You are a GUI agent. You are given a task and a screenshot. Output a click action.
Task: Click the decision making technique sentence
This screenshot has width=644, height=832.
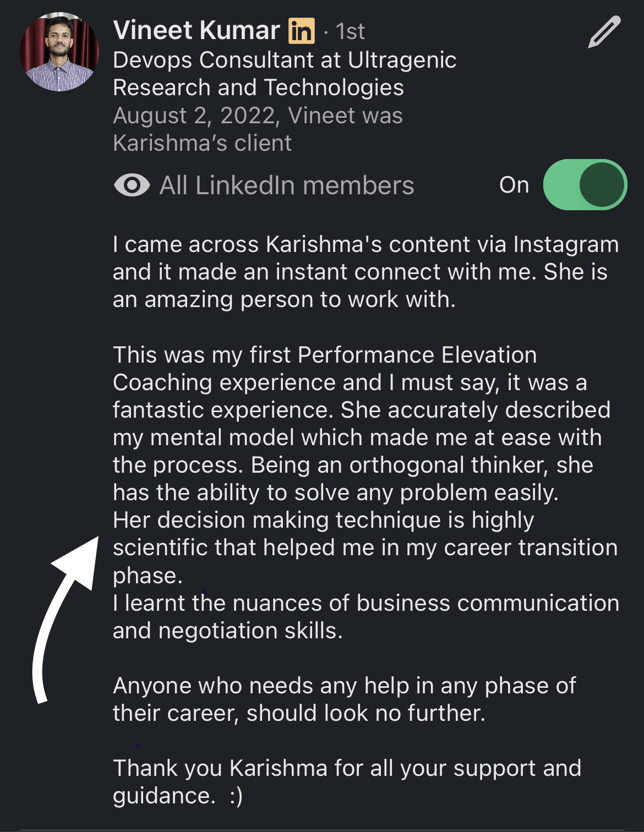pos(365,548)
